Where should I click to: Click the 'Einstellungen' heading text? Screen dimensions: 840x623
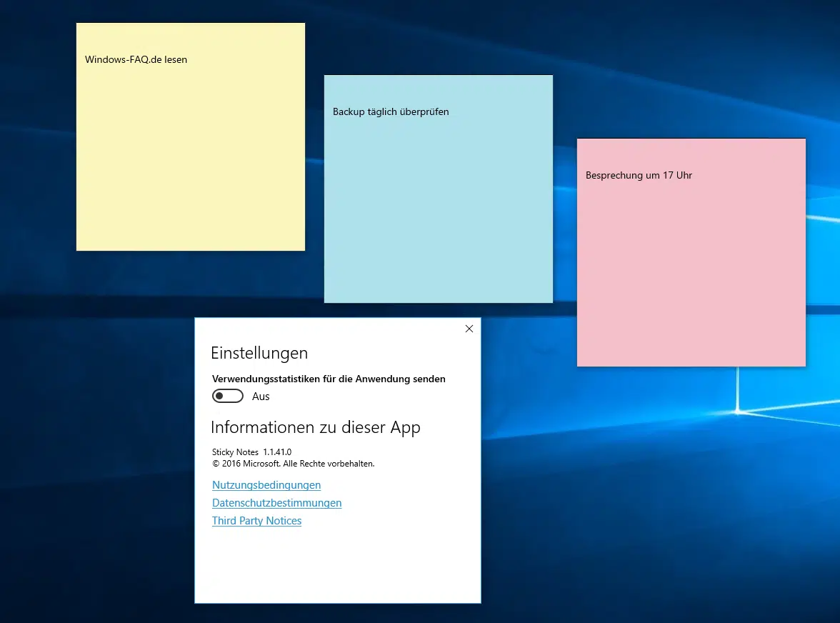pos(259,353)
